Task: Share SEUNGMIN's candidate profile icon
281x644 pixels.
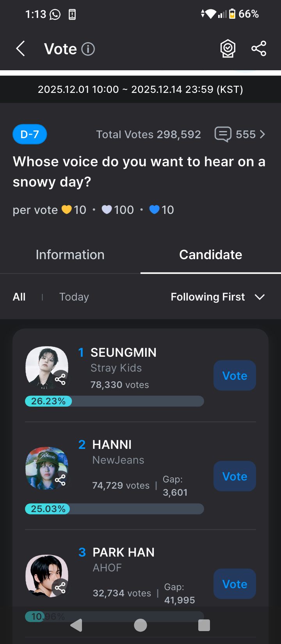Action: coord(60,379)
